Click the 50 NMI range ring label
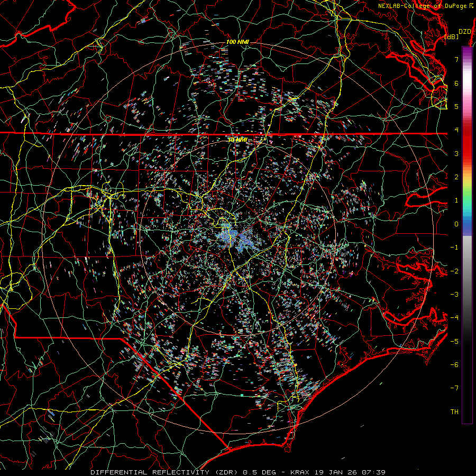This screenshot has height=476, width=476. [237, 140]
